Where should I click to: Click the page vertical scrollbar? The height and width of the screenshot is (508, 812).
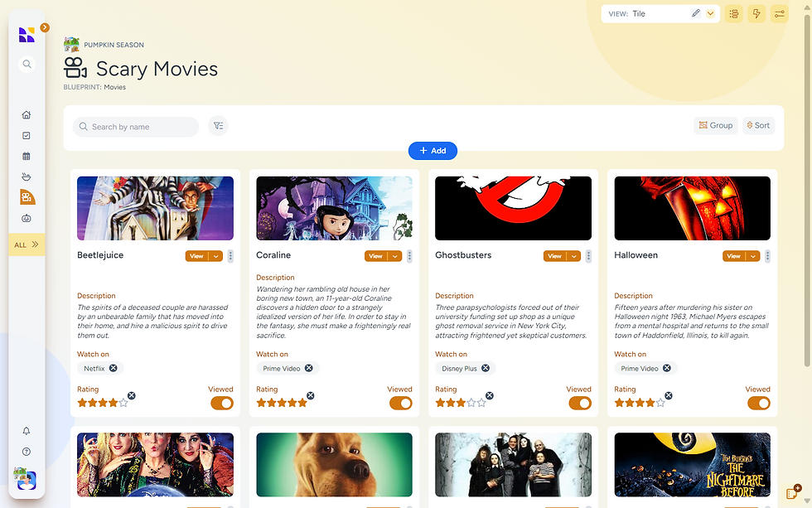(x=807, y=191)
